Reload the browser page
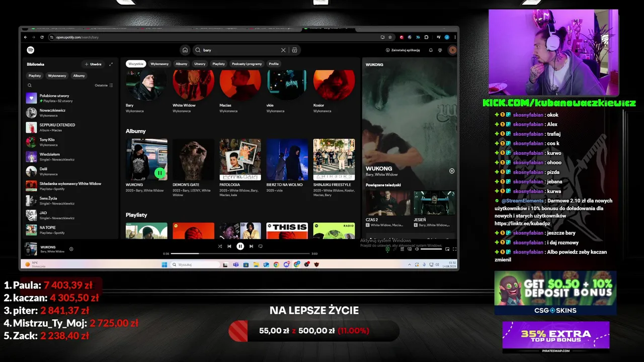 pyautogui.click(x=42, y=37)
